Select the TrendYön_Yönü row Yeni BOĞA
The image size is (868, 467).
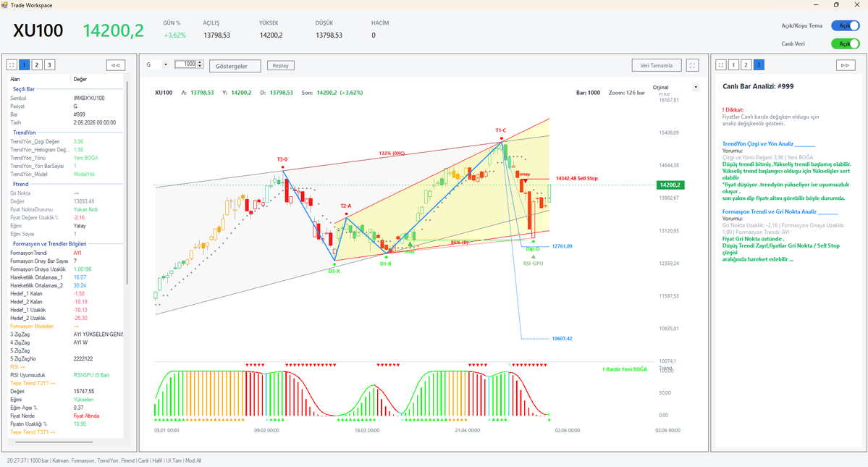click(67, 158)
